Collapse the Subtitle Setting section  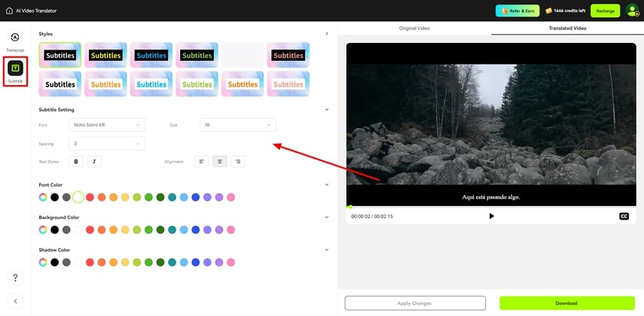327,110
